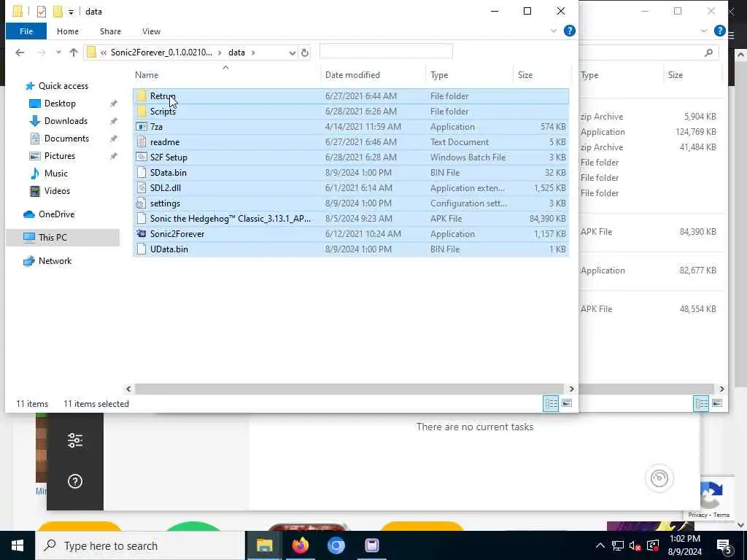Select the Sonic the Hedgehog Classic APK icon
This screenshot has width=747, height=560.
142,219
